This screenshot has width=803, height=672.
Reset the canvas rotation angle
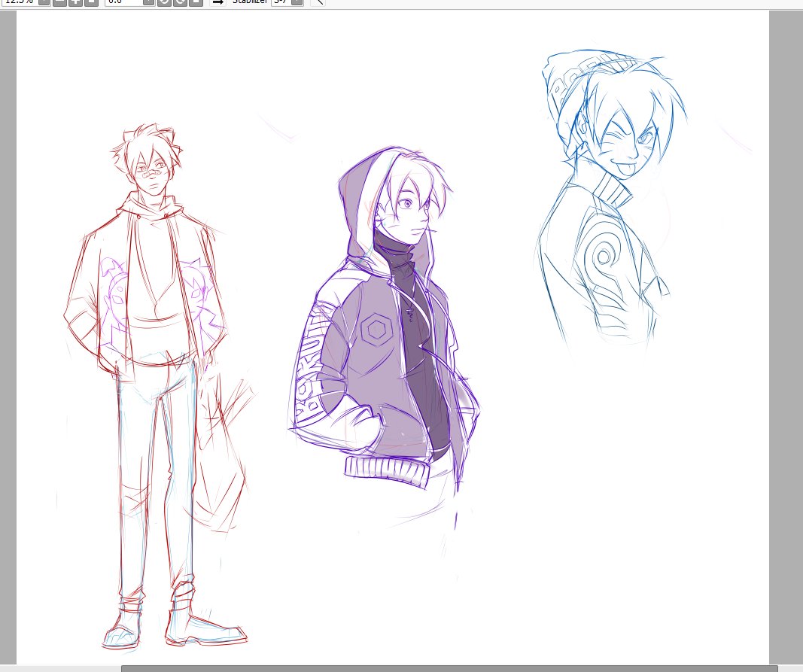(x=196, y=3)
